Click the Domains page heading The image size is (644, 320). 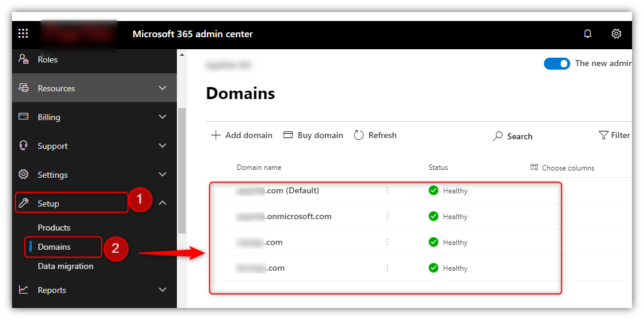[240, 94]
